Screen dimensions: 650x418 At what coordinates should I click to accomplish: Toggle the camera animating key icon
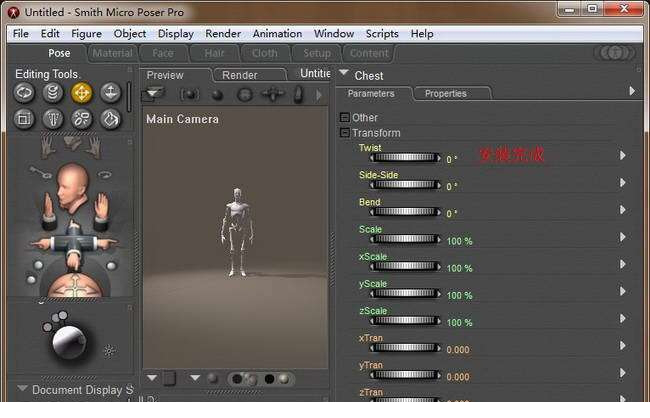pos(41,173)
